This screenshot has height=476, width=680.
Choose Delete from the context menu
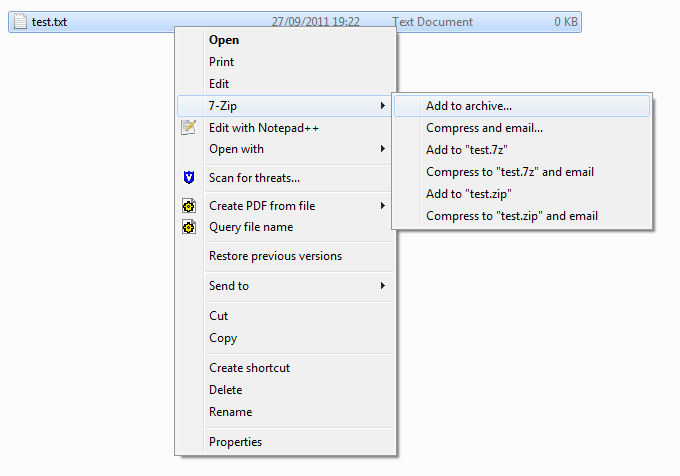(284, 390)
